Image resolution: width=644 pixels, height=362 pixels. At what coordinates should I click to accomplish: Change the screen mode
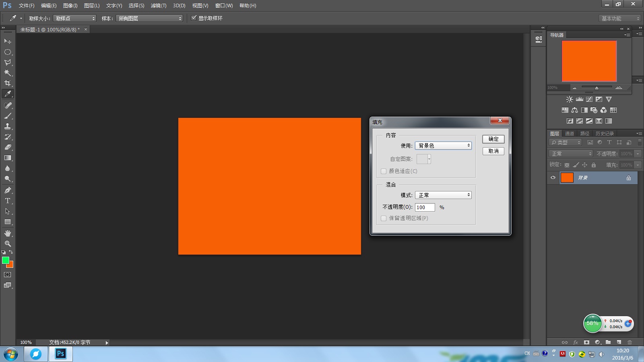point(8,285)
